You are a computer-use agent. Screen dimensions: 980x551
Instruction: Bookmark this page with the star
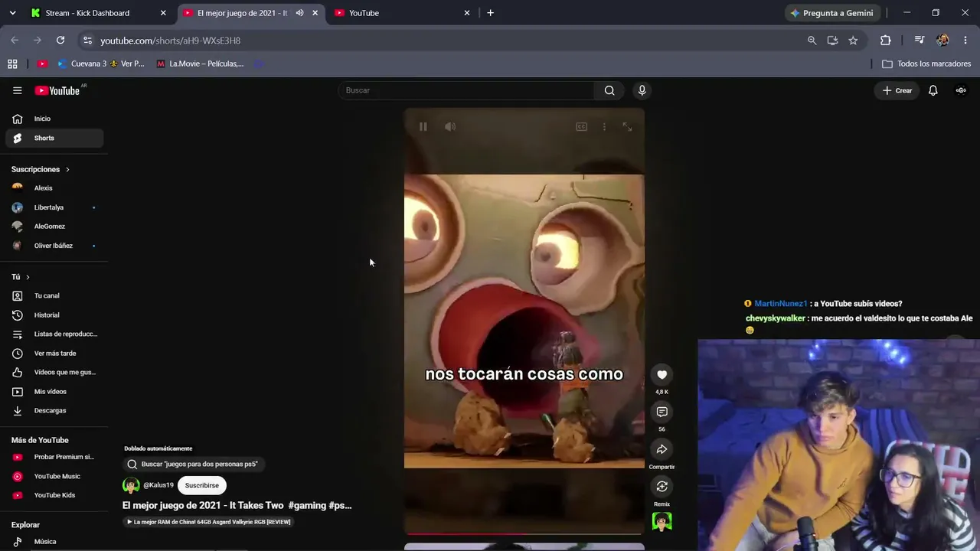click(853, 41)
